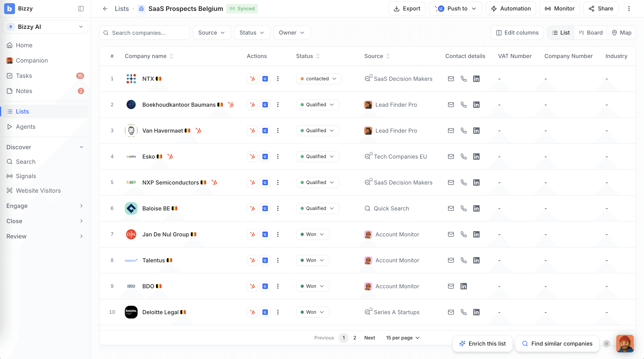Go to page 2
This screenshot has width=644, height=359.
pyautogui.click(x=355, y=338)
